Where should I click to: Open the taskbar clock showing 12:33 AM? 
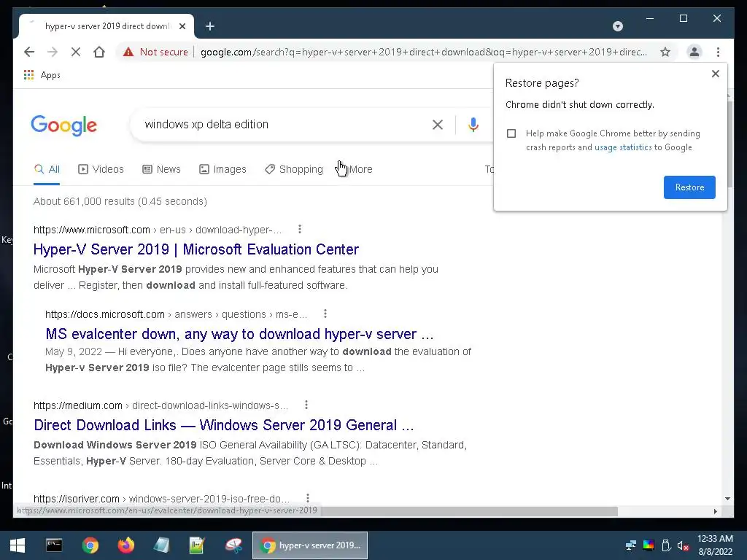click(x=715, y=545)
